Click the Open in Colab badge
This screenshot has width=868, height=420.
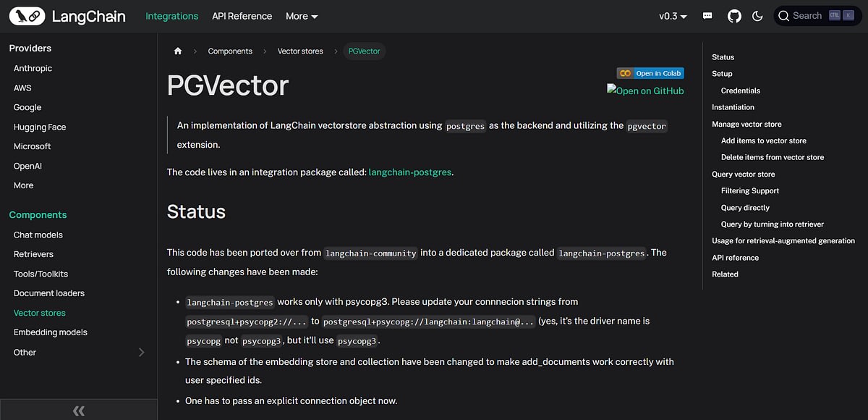[650, 73]
